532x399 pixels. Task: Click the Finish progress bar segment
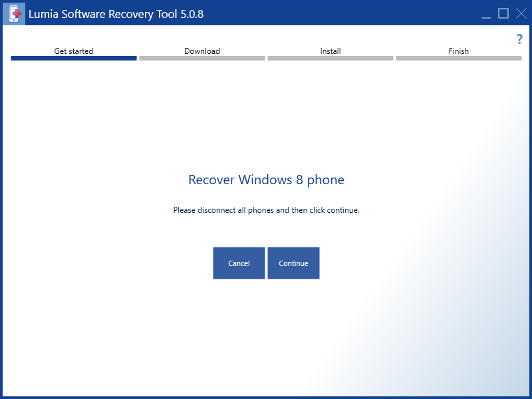tap(459, 59)
